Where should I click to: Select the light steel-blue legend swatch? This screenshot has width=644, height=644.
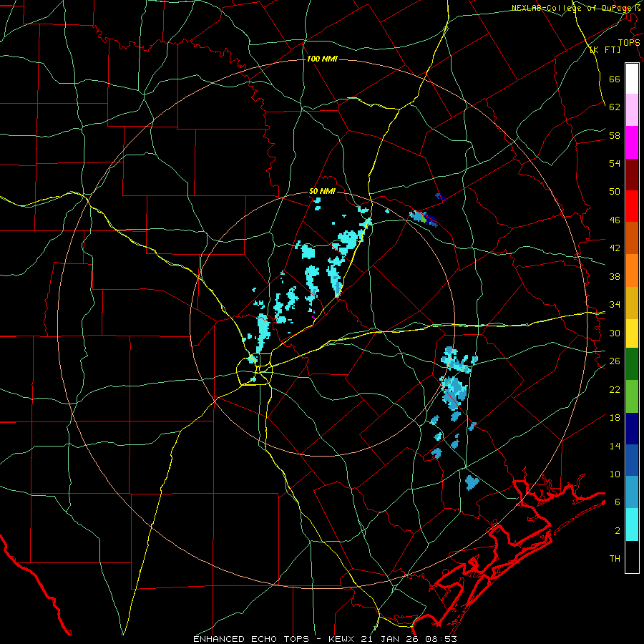click(x=632, y=492)
